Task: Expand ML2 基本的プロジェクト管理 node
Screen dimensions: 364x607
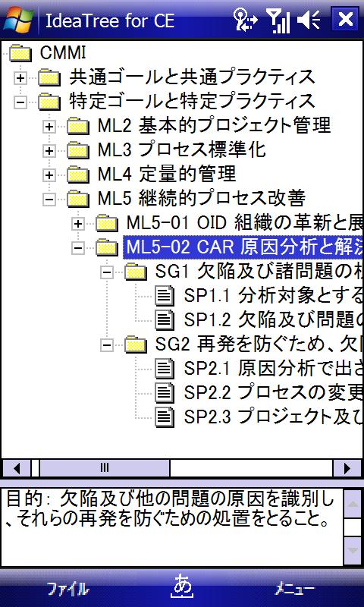Action: pos(49,127)
